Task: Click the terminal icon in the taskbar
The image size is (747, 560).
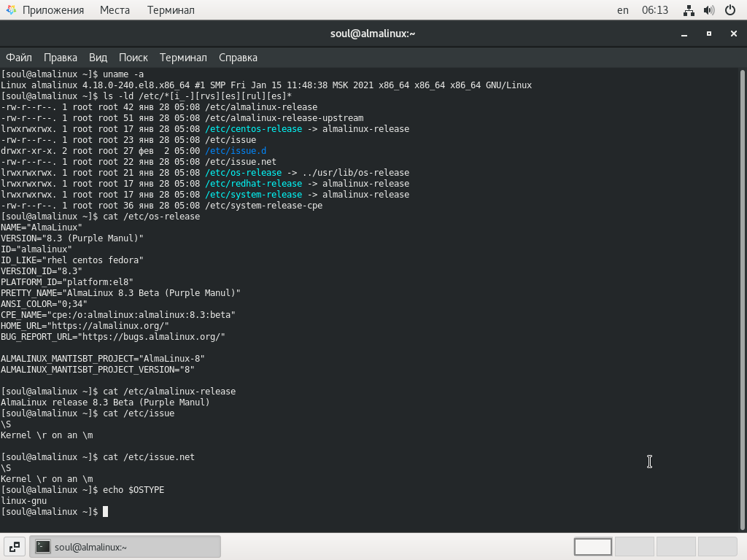Action: (43, 547)
